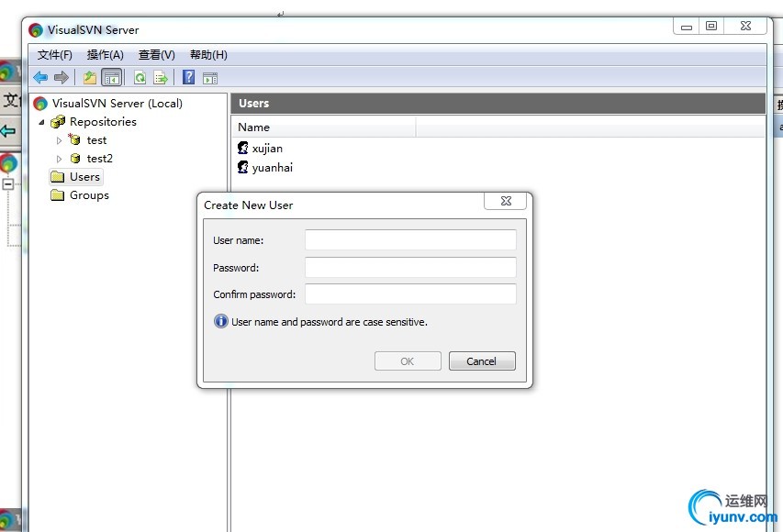
Task: Select VisualSVN Server (Local) root node
Action: click(x=117, y=104)
